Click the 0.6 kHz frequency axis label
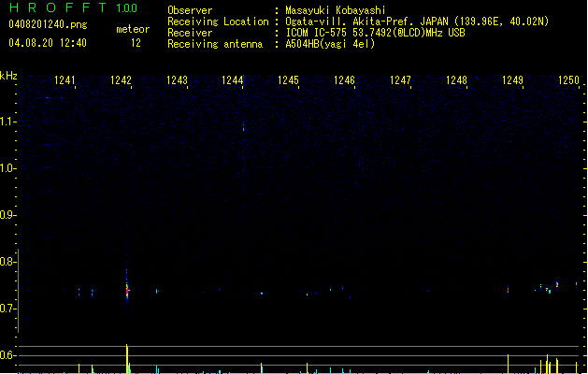Viewport: 588px width, 374px height. (7, 355)
